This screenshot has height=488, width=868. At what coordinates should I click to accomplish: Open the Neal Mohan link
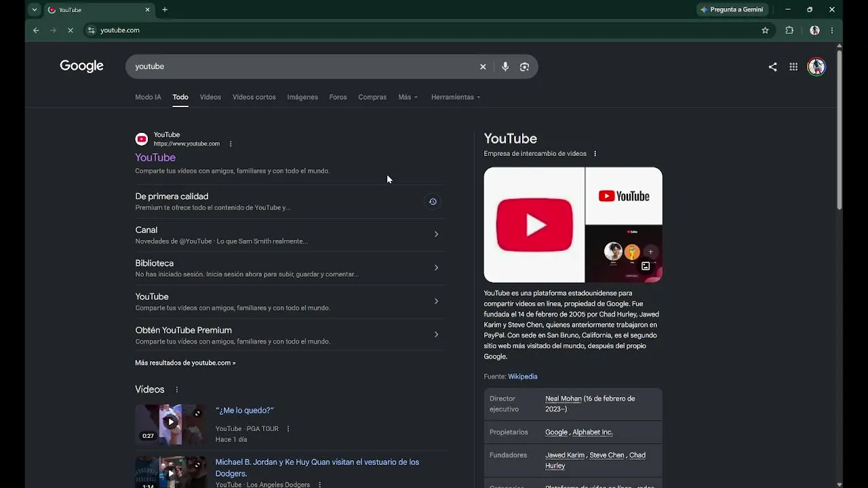tap(564, 399)
